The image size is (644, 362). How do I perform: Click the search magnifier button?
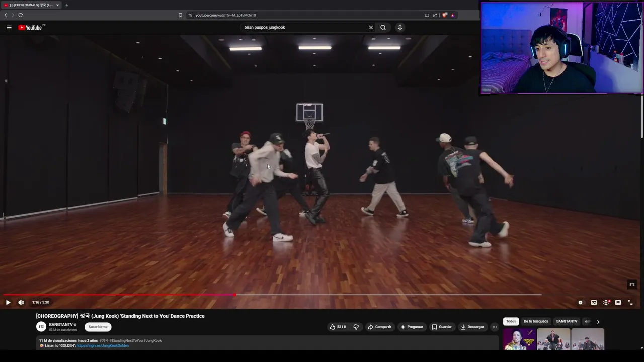[x=383, y=27]
